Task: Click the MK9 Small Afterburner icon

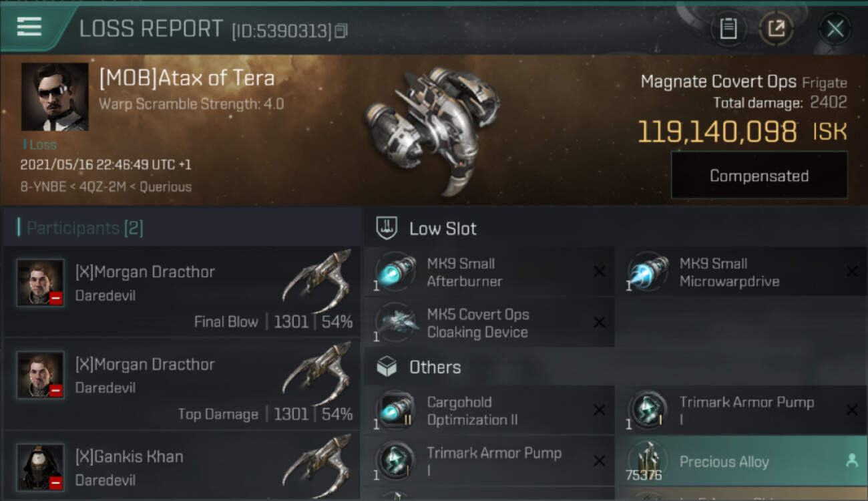Action: click(396, 271)
